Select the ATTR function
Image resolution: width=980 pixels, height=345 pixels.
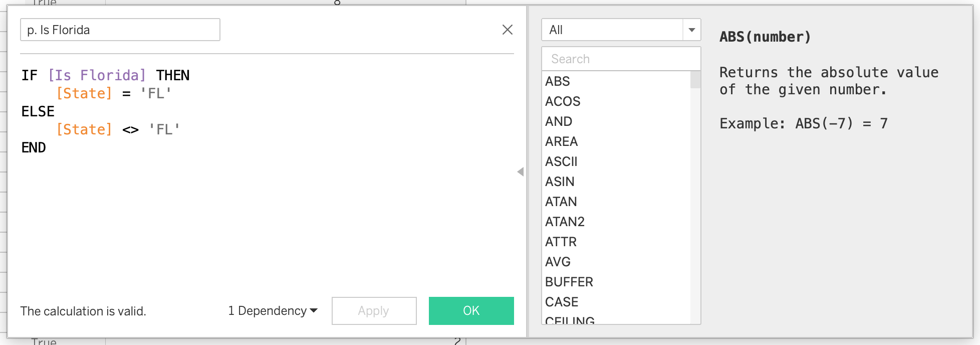click(x=561, y=242)
